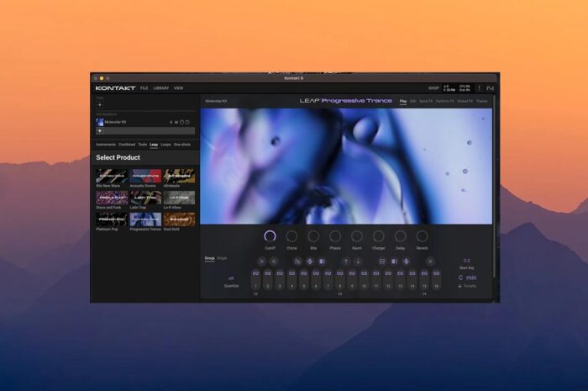The height and width of the screenshot is (391, 588).
Task: Click the Charger knob
Action: pos(378,236)
